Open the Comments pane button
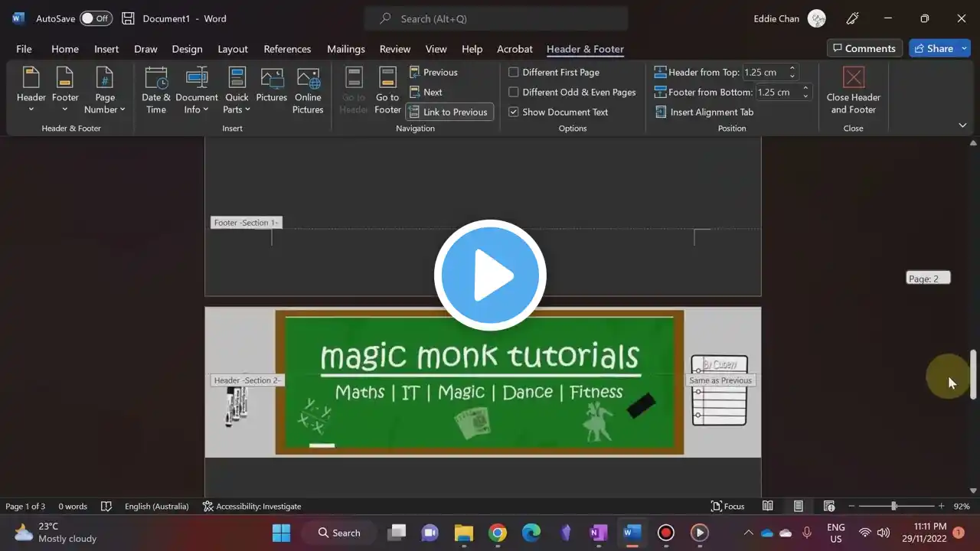Image resolution: width=980 pixels, height=551 pixels. [864, 48]
